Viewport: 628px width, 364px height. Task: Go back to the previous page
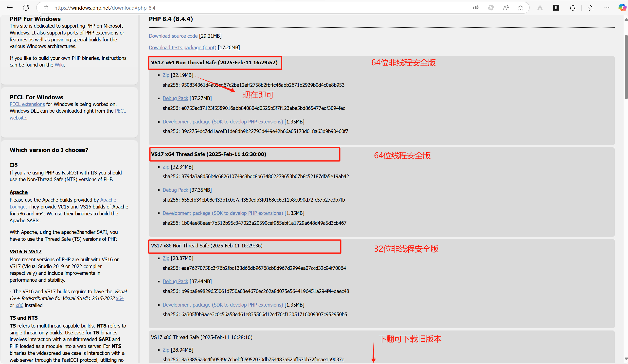(x=9, y=7)
